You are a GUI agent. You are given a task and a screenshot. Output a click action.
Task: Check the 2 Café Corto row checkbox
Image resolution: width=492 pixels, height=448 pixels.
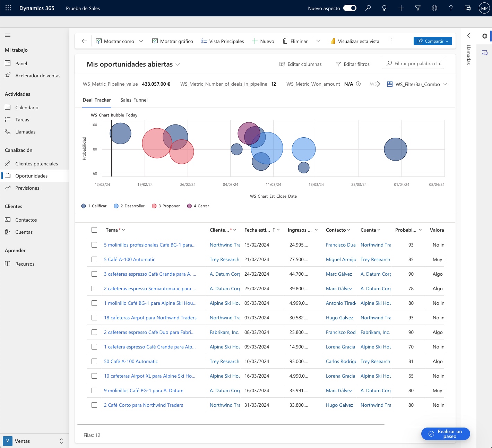[94, 405]
